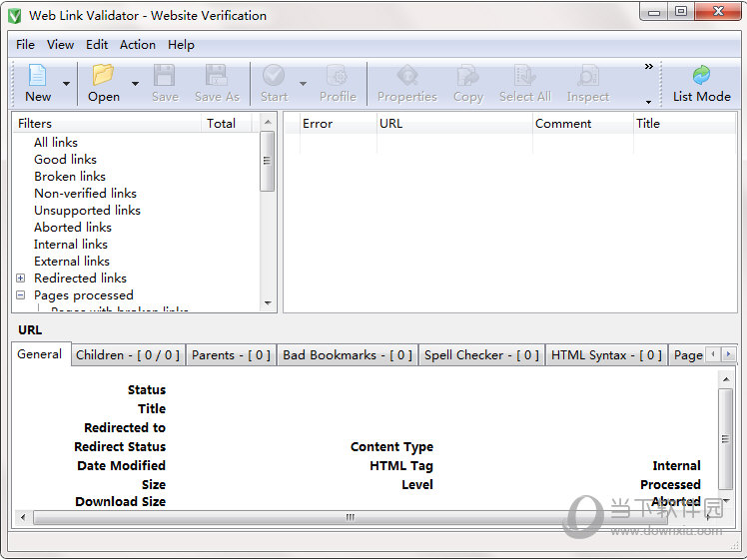Show more toolbar buttons chevron
The image size is (747, 560).
pos(648,66)
